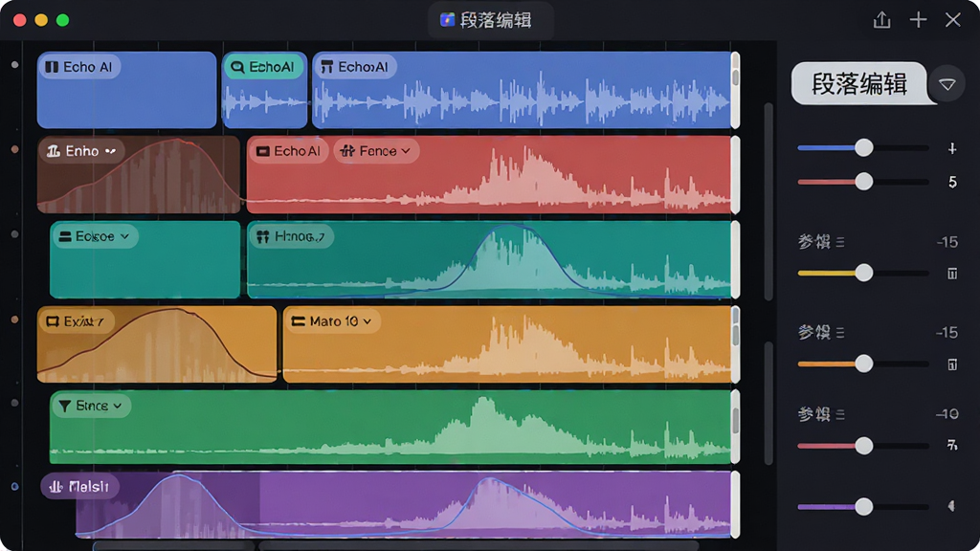Toggle the dot beside the brown Enho track

pos(15,149)
